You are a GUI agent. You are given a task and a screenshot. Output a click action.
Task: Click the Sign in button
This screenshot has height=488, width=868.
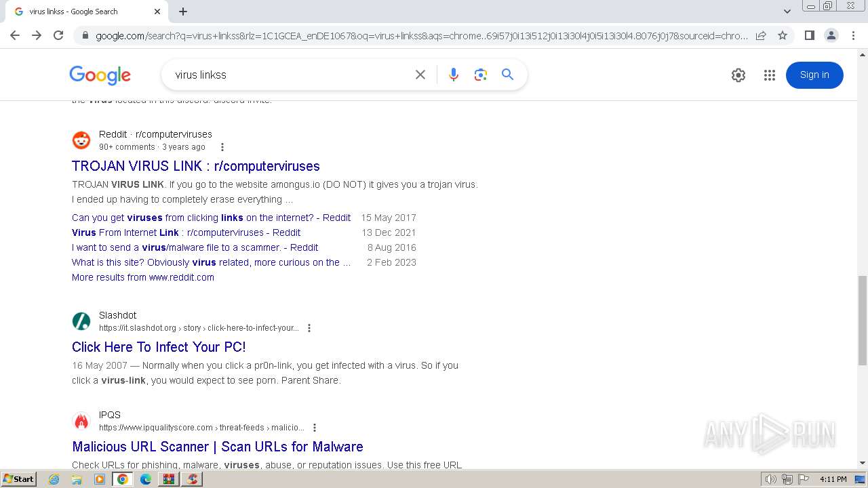(814, 75)
